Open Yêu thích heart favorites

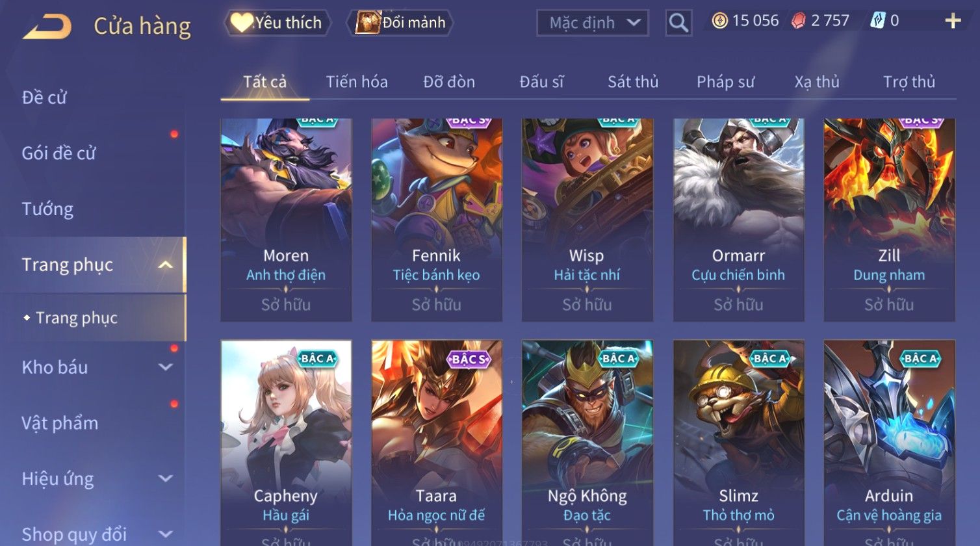click(277, 23)
